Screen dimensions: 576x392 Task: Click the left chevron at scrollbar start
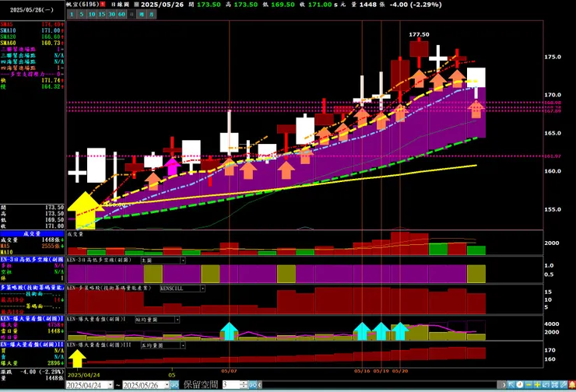click(x=260, y=385)
